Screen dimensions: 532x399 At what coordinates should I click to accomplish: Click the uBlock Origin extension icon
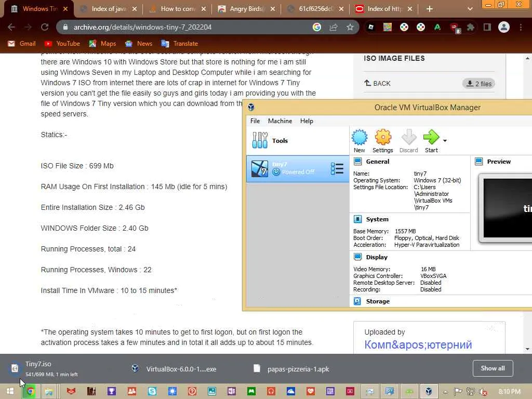[x=454, y=28]
